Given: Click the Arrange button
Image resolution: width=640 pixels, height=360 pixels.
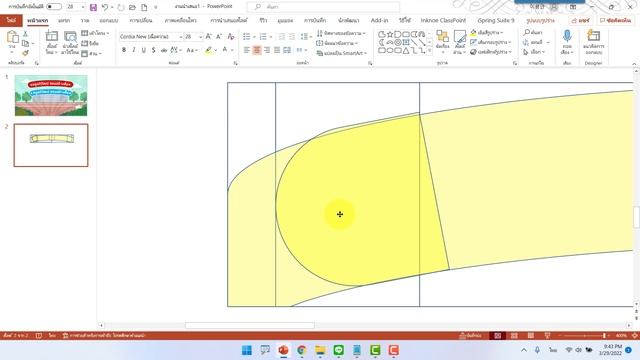Looking at the screenshot, I should click(442, 42).
